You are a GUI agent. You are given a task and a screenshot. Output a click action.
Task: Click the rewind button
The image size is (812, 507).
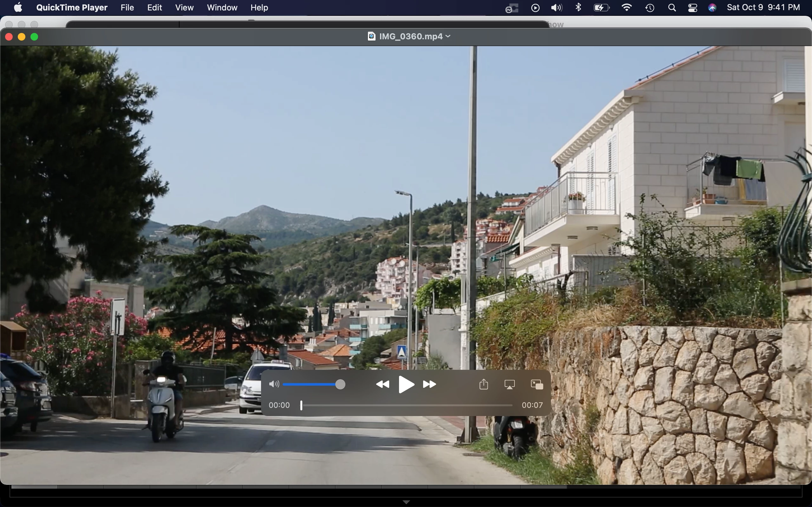(383, 384)
